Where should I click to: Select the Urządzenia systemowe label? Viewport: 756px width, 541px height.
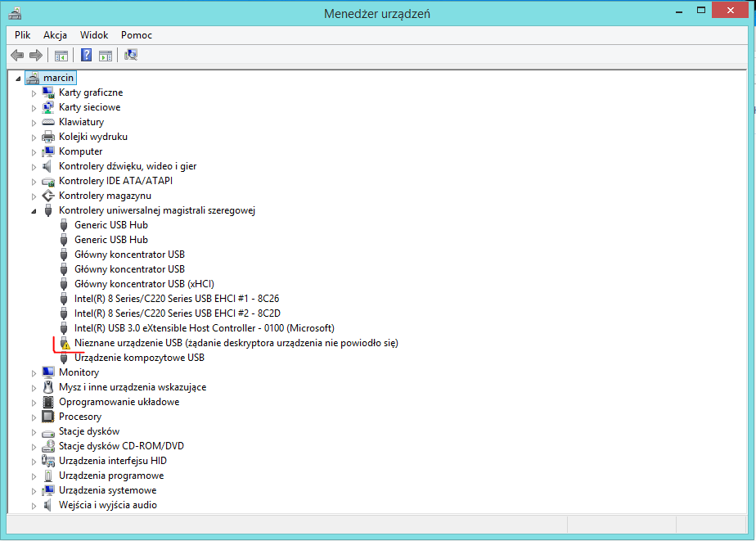tap(107, 490)
